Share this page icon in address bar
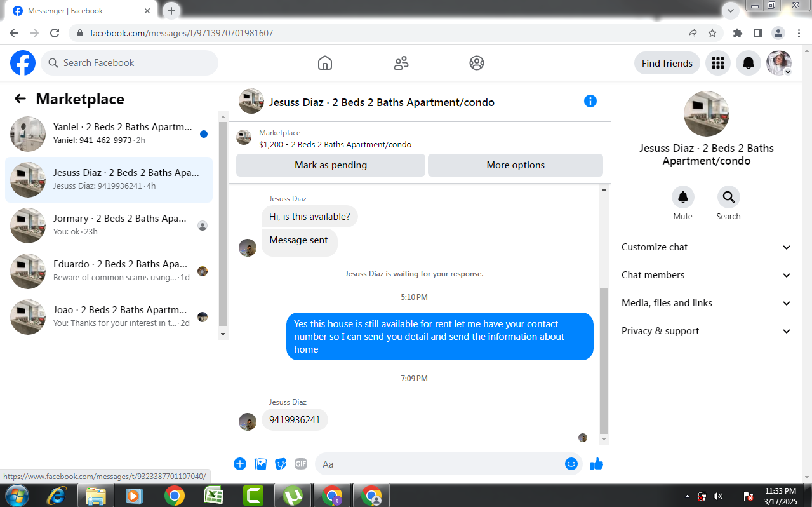This screenshot has height=507, width=812. [692, 33]
